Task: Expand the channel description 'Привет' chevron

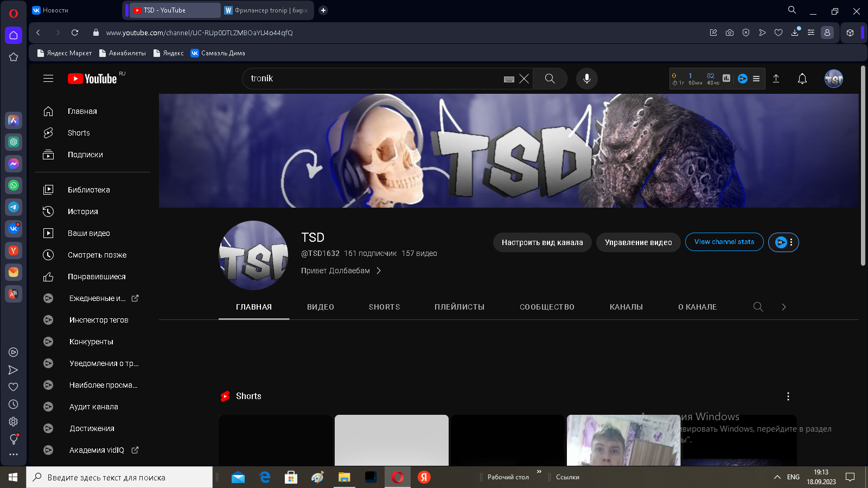Action: (x=379, y=271)
